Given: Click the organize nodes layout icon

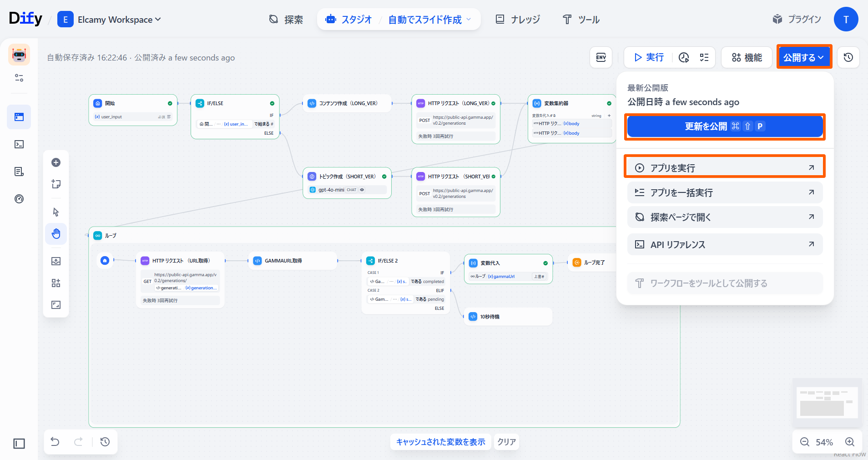Looking at the screenshot, I should pos(56,283).
